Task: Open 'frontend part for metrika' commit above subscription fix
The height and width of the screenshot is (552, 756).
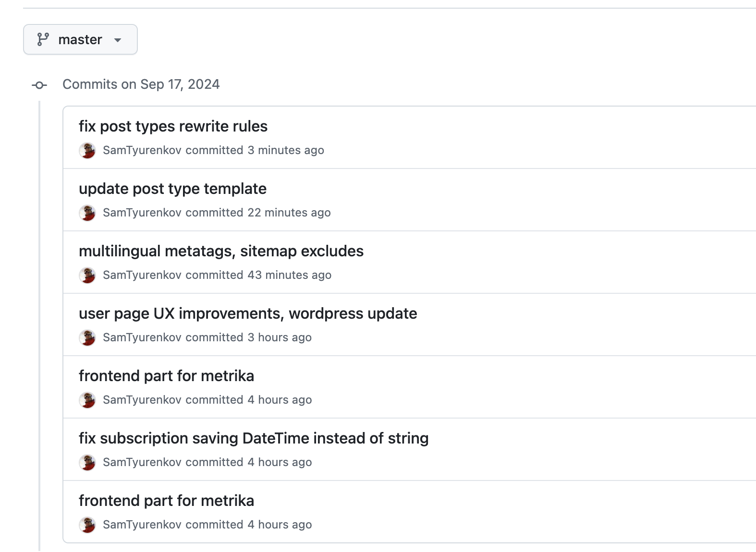Action: (x=166, y=376)
